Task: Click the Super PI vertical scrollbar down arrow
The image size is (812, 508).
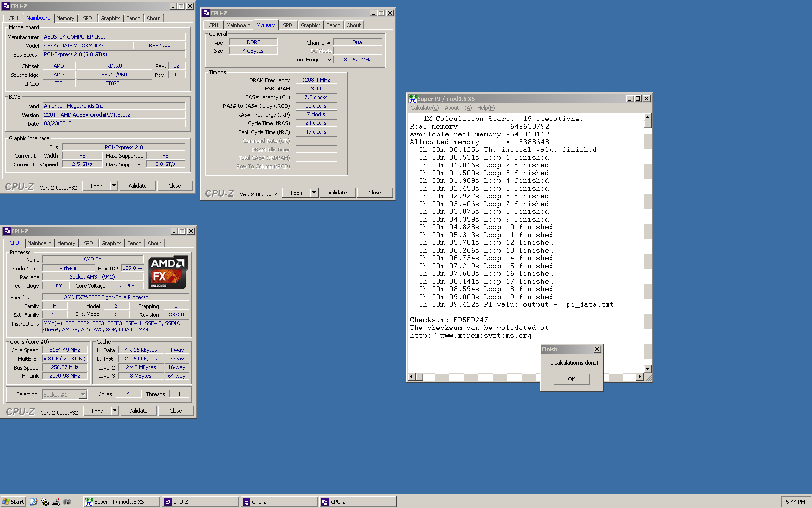Action: pyautogui.click(x=648, y=369)
